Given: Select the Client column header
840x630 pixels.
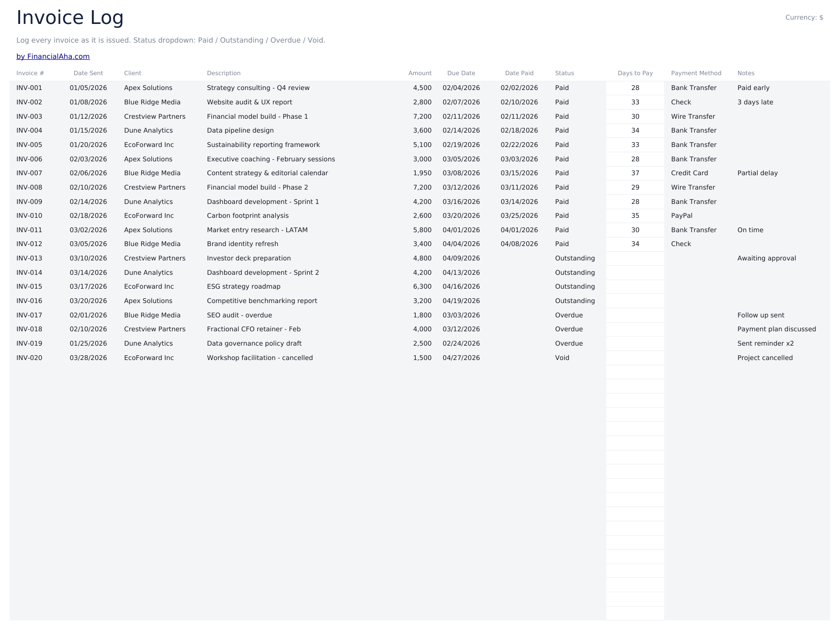Looking at the screenshot, I should pos(133,73).
